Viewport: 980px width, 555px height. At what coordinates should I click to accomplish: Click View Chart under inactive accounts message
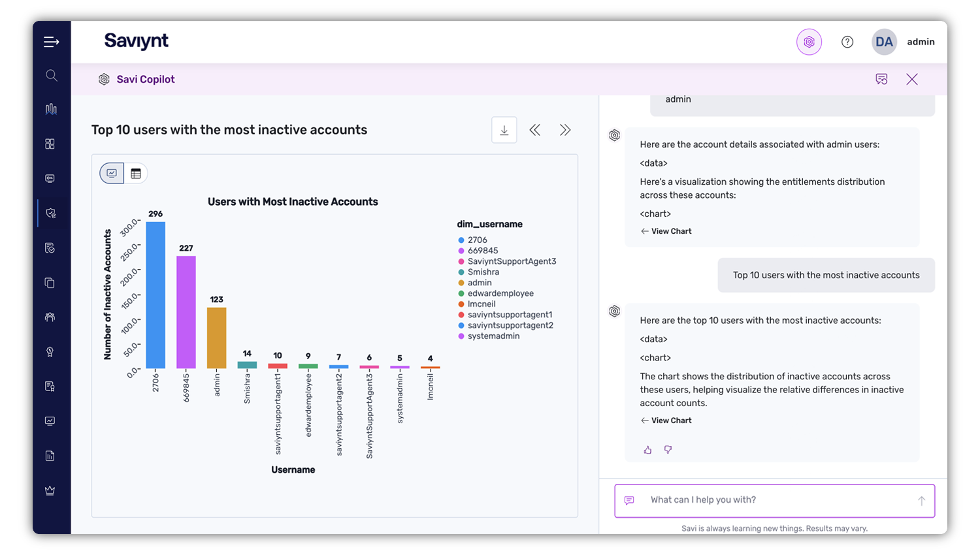(x=666, y=420)
